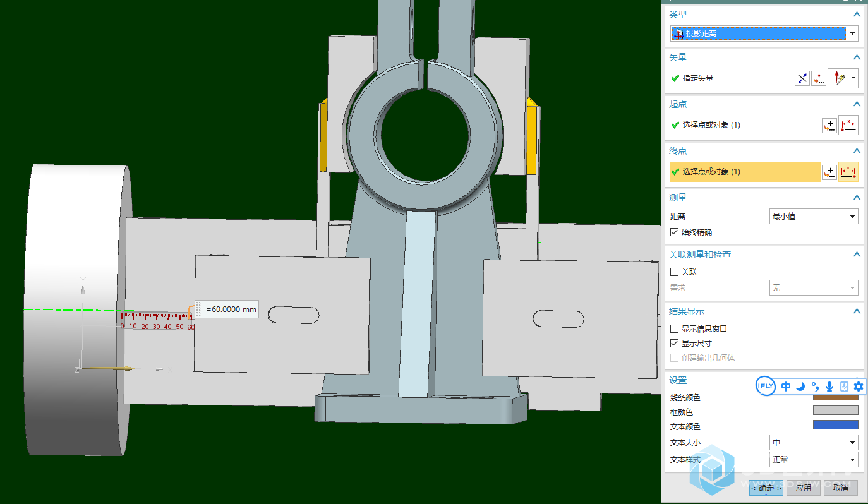Collapse the 关联测量和检查 section

pos(857,255)
